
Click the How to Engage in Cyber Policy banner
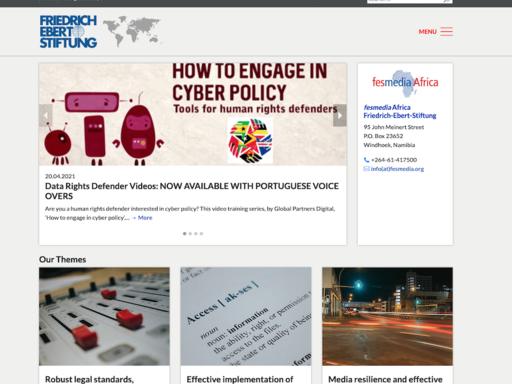point(193,114)
